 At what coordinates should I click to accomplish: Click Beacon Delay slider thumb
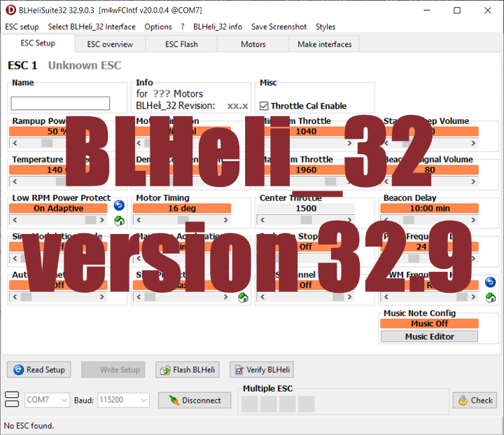tap(409, 220)
